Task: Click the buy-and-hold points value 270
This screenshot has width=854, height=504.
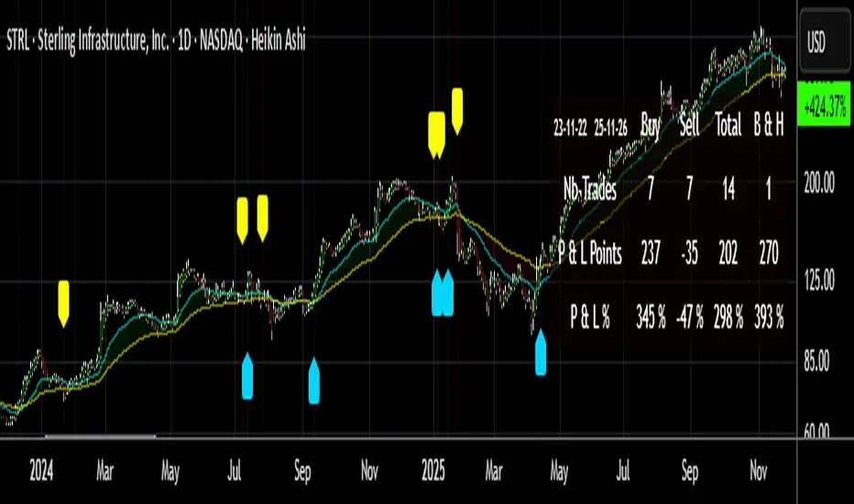Action: 769,253
